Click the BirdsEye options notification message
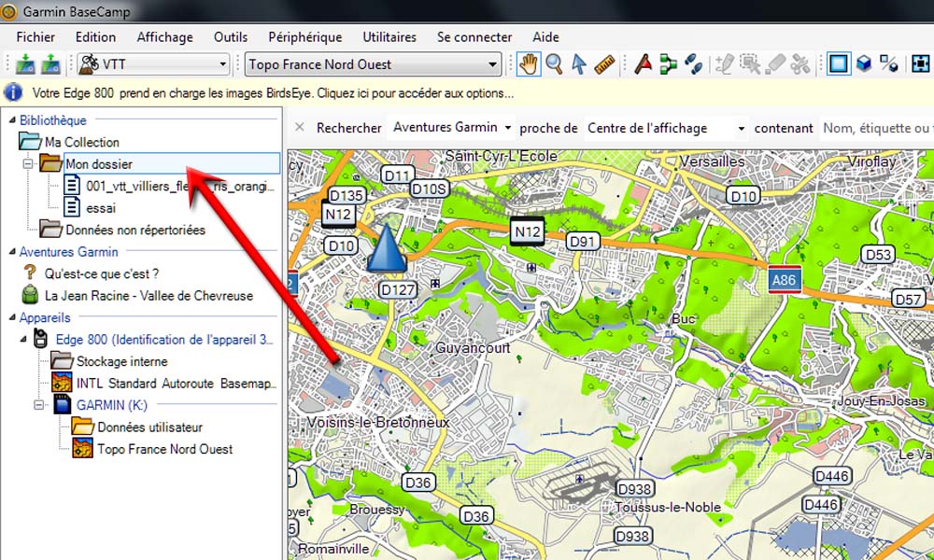This screenshot has height=560, width=934. coord(273,93)
